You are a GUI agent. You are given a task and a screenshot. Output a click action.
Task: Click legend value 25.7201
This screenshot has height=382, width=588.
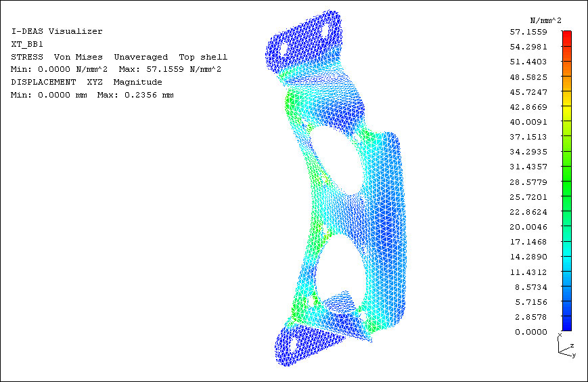click(x=528, y=197)
